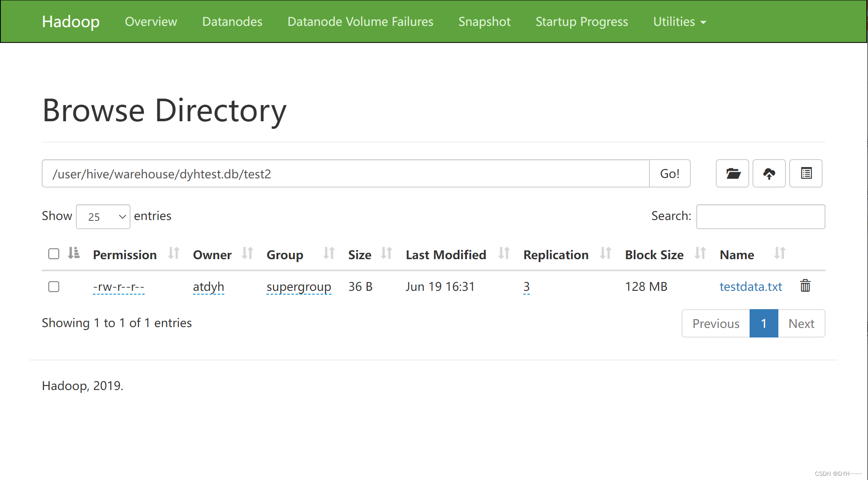Click the Go! button
This screenshot has width=868, height=480.
(x=670, y=173)
